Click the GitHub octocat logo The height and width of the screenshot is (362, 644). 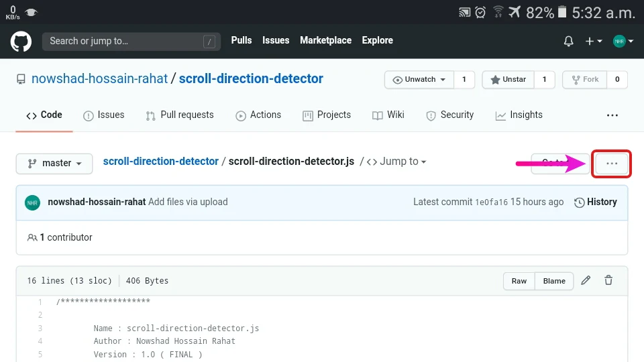(21, 42)
